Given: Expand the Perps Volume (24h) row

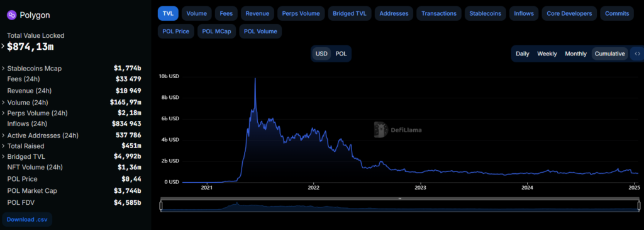Looking at the screenshot, I should pos(3,113).
